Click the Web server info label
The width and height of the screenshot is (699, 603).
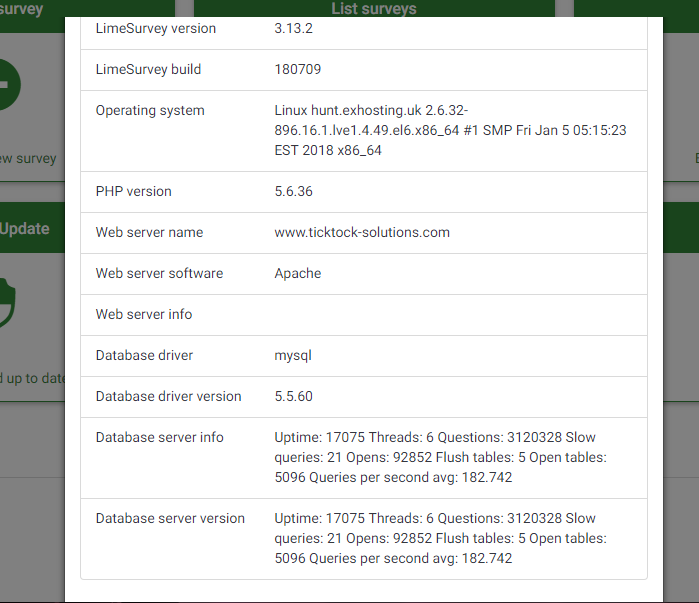[144, 315]
